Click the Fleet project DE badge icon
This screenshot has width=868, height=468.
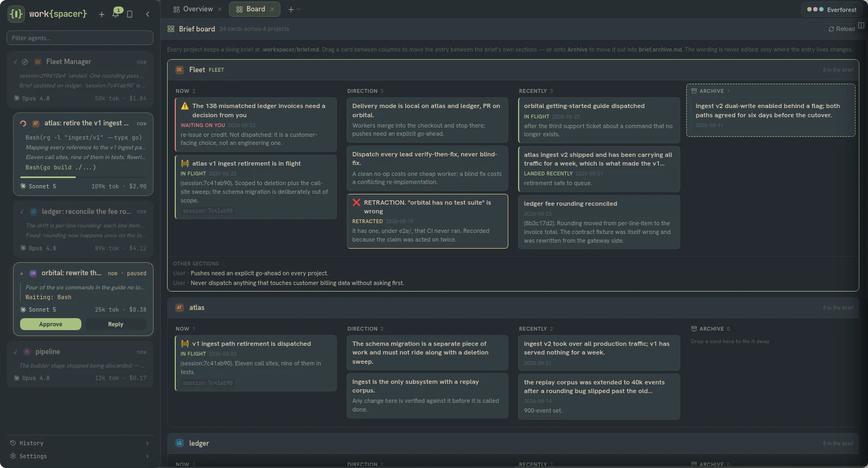pos(180,69)
